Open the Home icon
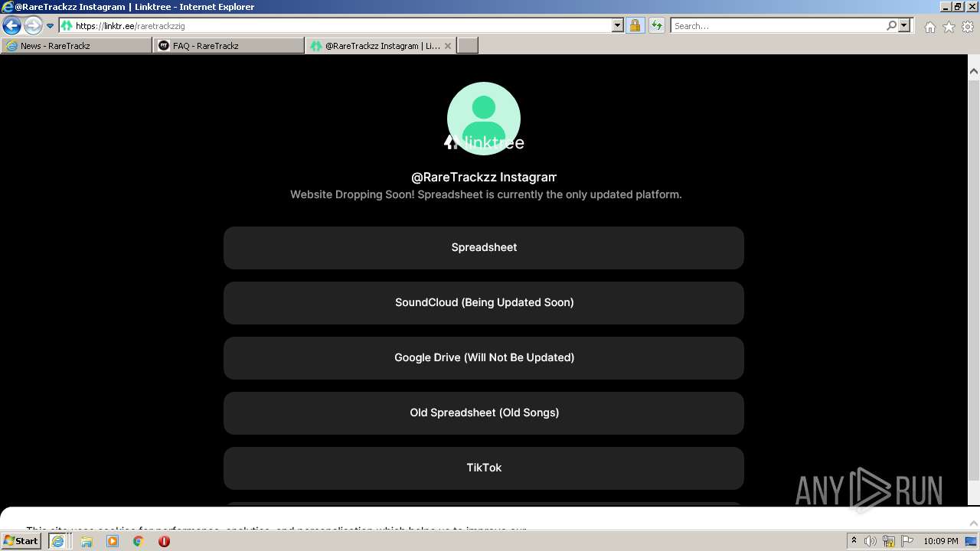The image size is (980, 551). click(929, 27)
